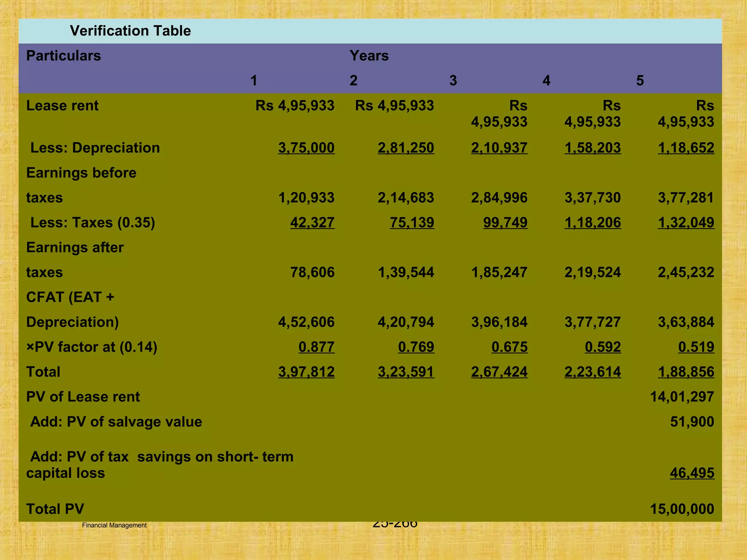
Task: Click total value 3,97,812
Action: [306, 372]
